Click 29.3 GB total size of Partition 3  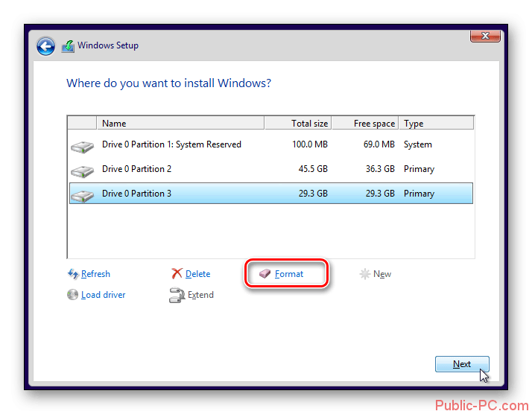(313, 194)
